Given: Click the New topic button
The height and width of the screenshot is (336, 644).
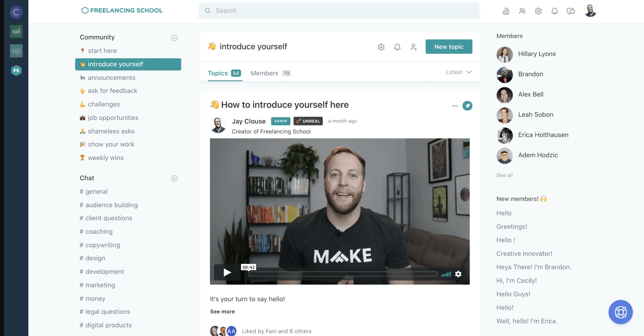Looking at the screenshot, I should pos(449,47).
